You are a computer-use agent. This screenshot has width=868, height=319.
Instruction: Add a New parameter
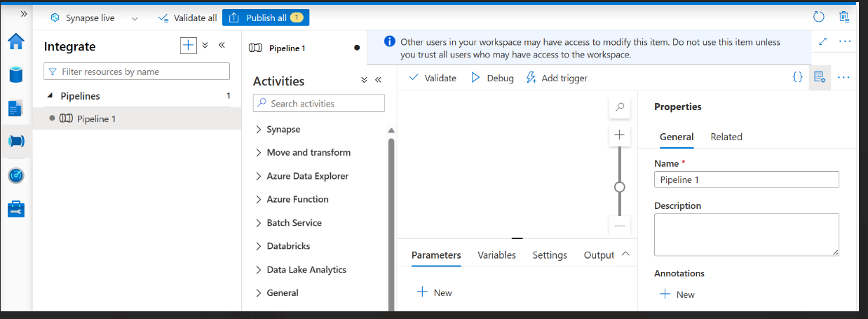click(435, 292)
